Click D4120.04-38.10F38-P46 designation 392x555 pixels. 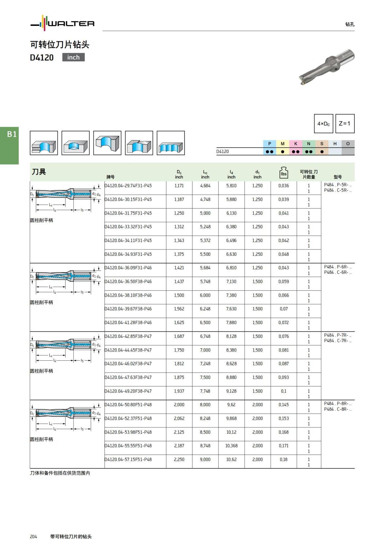[128, 295]
